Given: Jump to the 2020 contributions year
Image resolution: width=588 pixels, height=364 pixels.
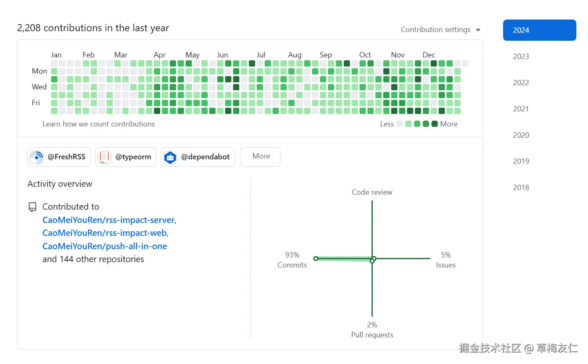Looking at the screenshot, I should 521,135.
